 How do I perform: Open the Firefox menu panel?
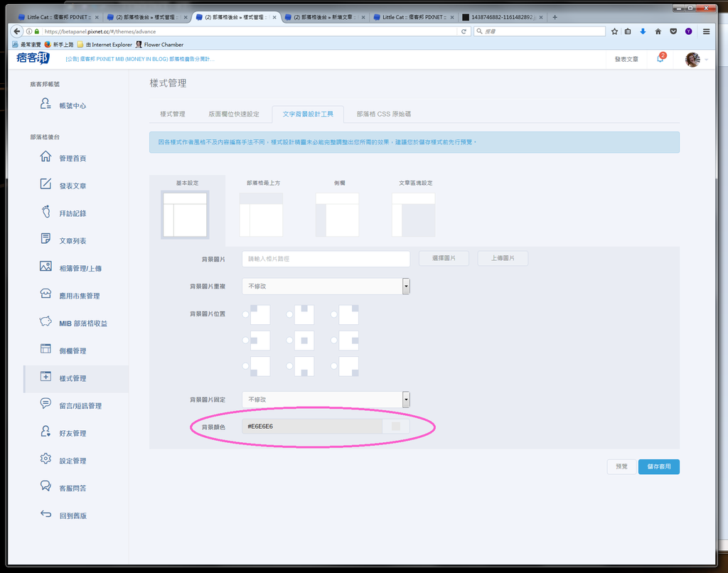706,31
